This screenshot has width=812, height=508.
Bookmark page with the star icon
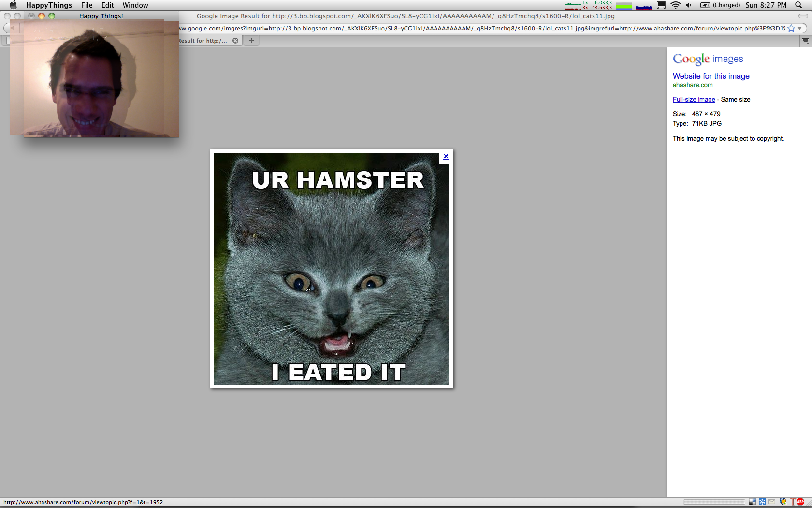[x=791, y=29]
